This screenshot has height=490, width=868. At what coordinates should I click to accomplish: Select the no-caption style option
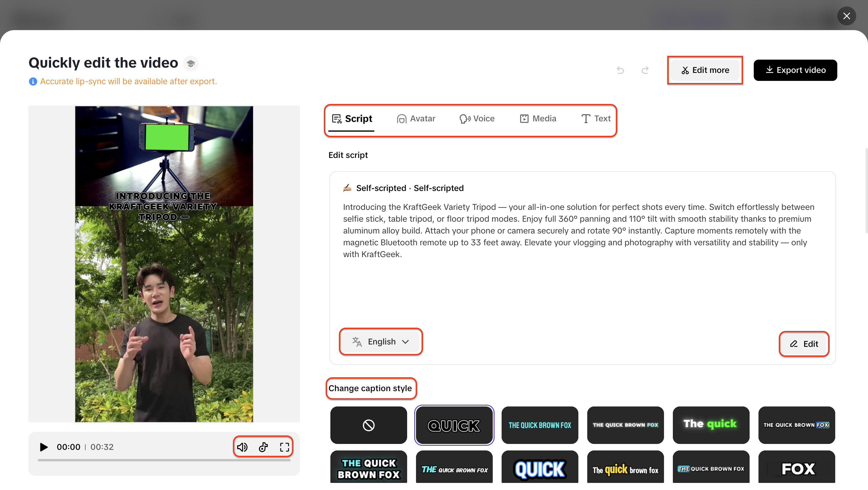tap(368, 425)
